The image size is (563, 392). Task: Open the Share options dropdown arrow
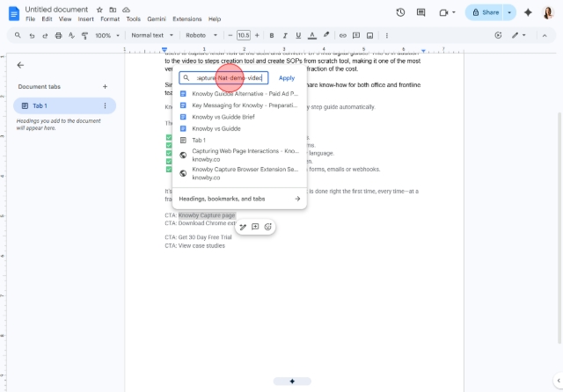pyautogui.click(x=509, y=12)
